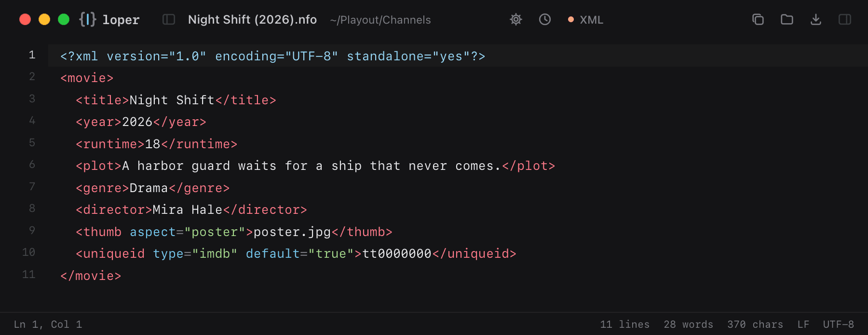Click the download/save file icon
This screenshot has width=868, height=335.
click(816, 19)
